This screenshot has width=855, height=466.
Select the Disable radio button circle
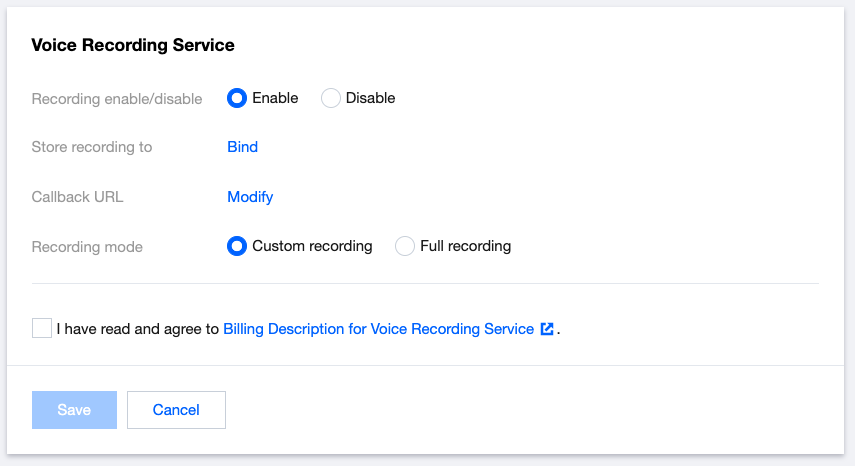(331, 98)
